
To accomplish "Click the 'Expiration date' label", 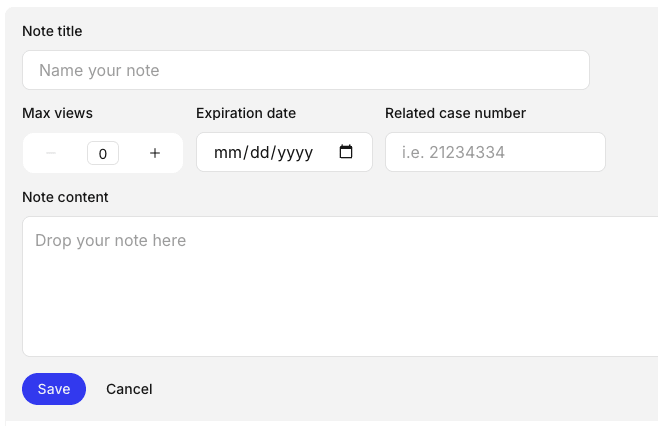I will 246,113.
